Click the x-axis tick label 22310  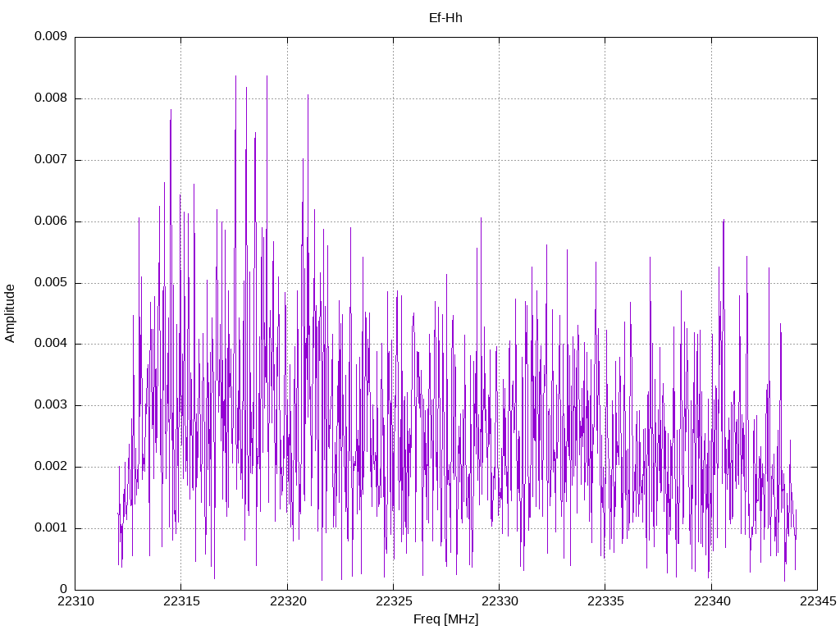(75, 601)
